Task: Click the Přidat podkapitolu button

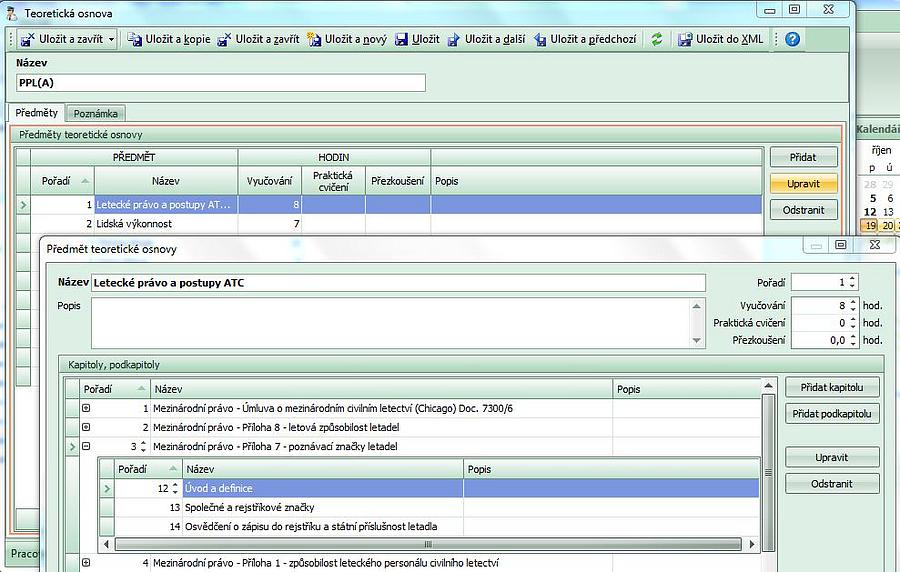Action: point(832,413)
